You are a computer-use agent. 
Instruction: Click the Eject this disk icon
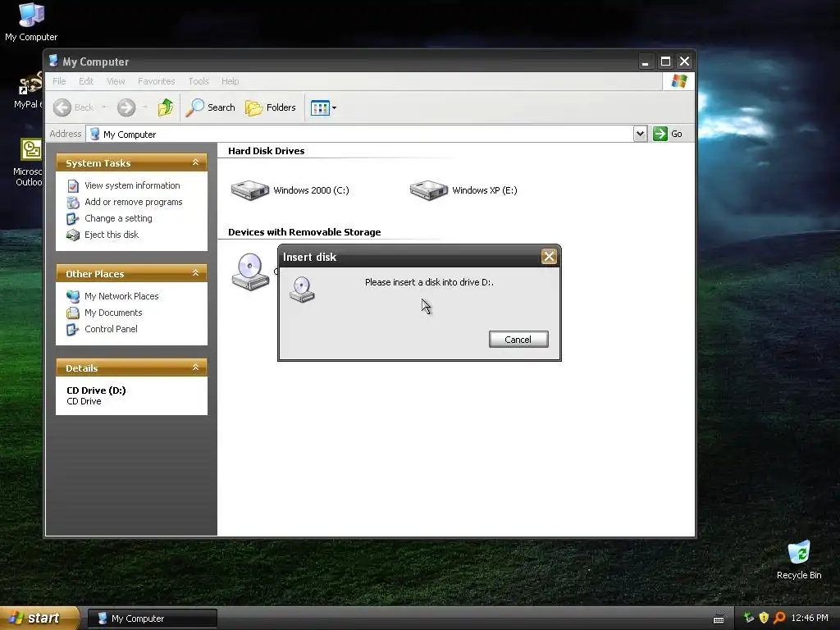73,235
